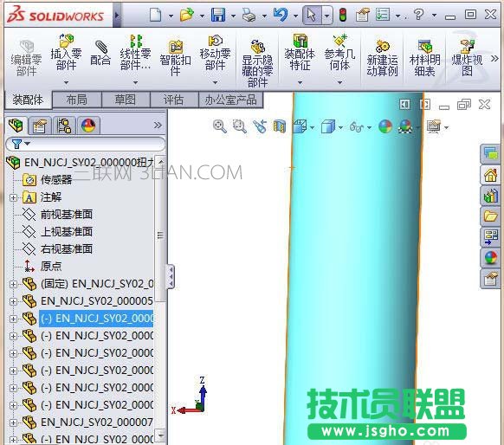Image resolution: width=504 pixels, height=445 pixels.
Task: Open the Save dropdown arrow
Action: tap(233, 16)
